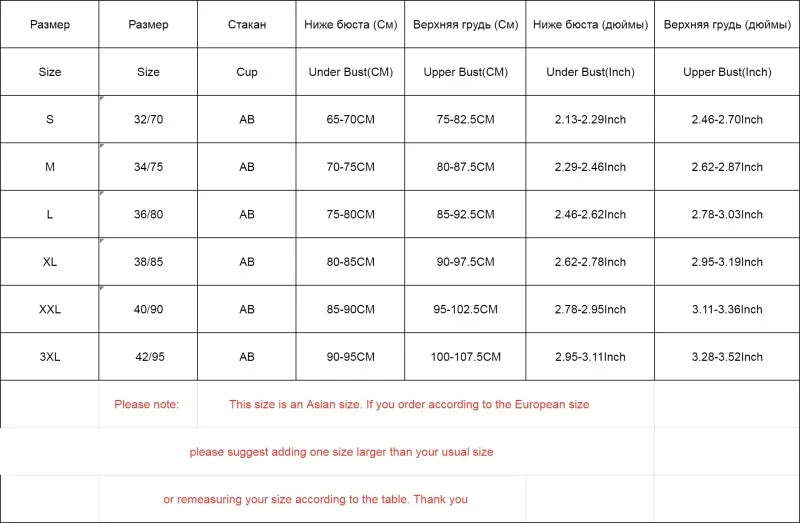This screenshot has width=800, height=523.
Task: Select the "36/80" size cell
Action: click(x=148, y=215)
